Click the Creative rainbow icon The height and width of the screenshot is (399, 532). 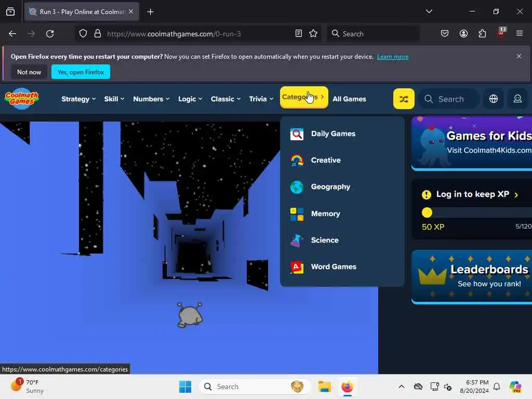(297, 160)
